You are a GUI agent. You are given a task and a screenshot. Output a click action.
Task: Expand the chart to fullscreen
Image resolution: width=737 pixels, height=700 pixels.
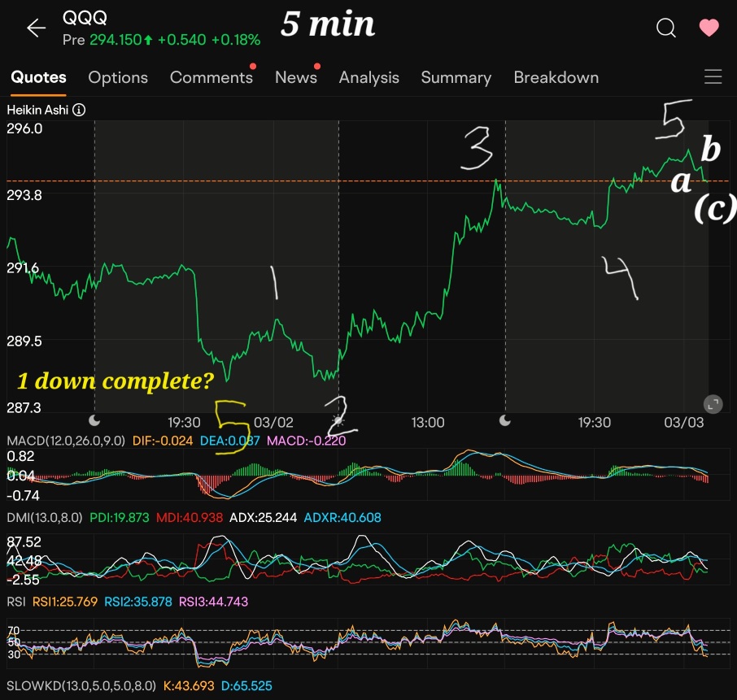[x=713, y=404]
